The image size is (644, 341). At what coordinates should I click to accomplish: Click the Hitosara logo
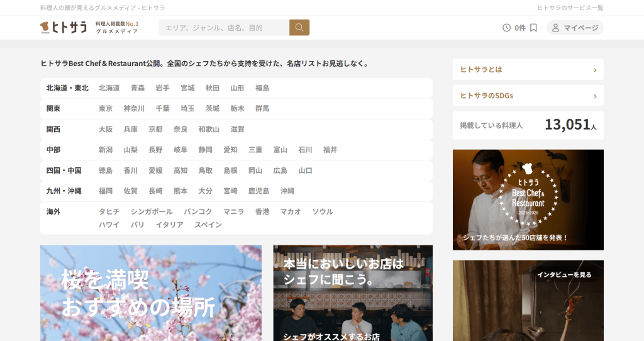pos(64,28)
